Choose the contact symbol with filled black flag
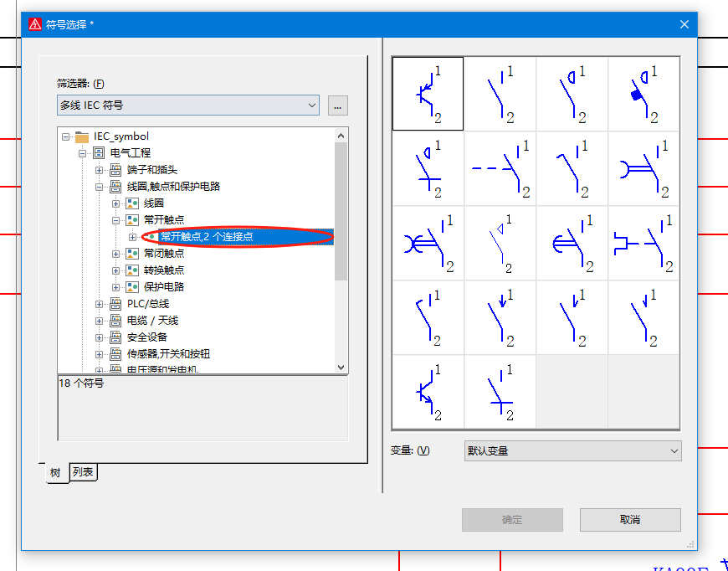This screenshot has width=728, height=571. coord(643,94)
